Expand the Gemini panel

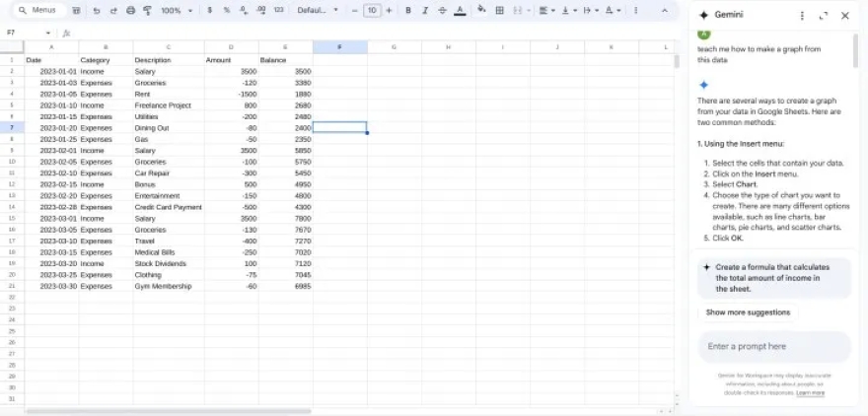coord(824,16)
